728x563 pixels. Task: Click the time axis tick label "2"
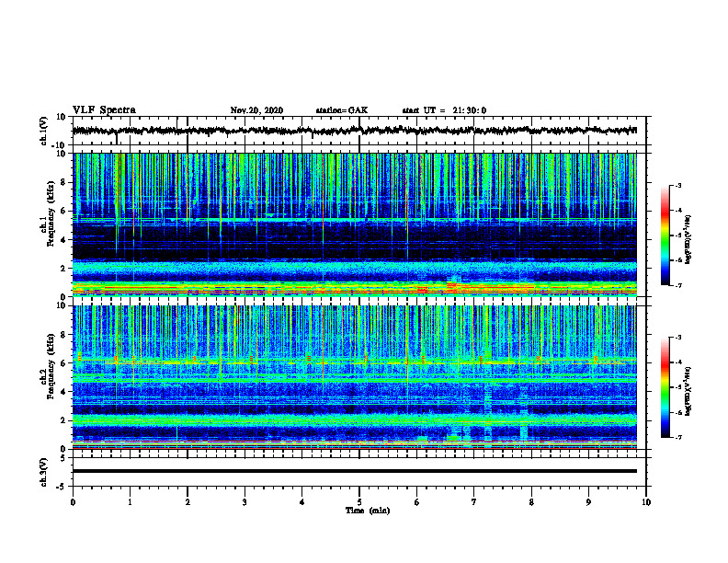coord(188,502)
